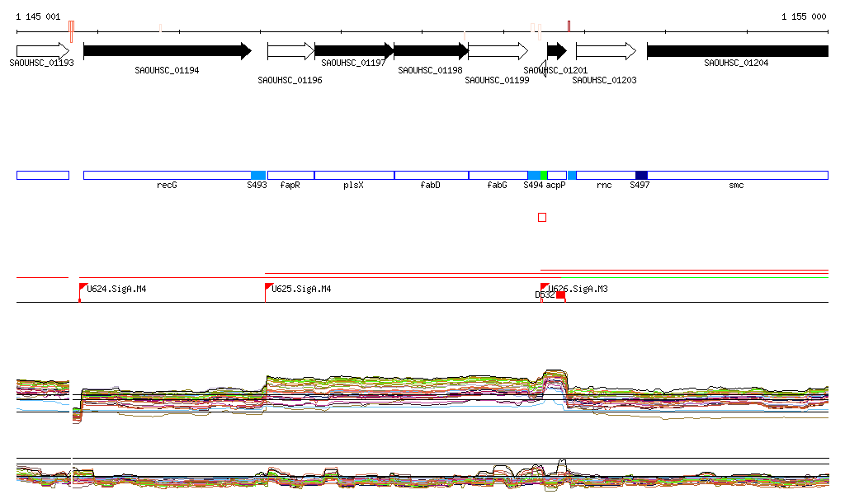Click the fabD gene box

pos(431,175)
